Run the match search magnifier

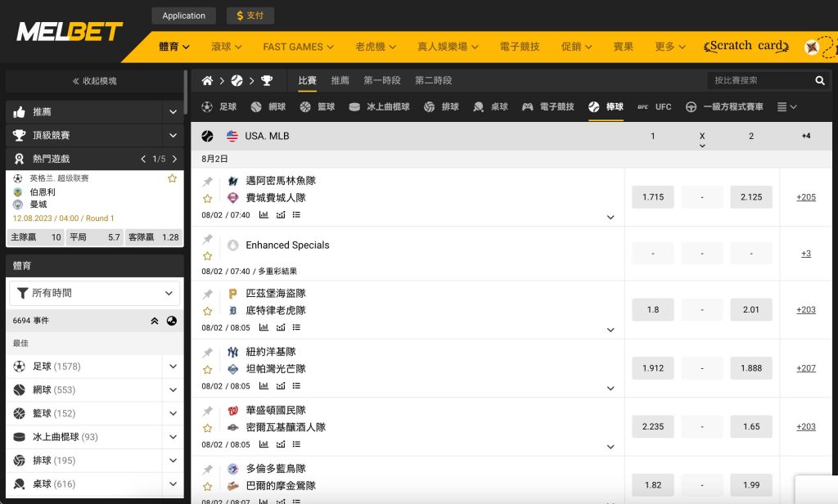(820, 81)
